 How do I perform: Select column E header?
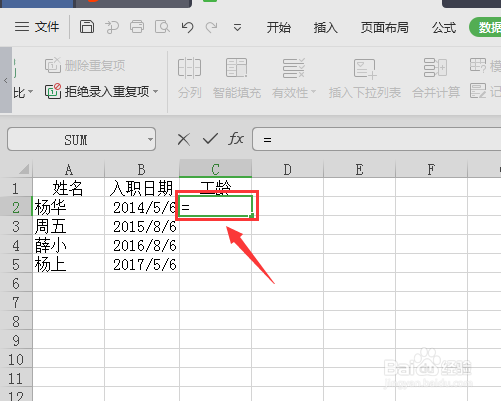coord(359,169)
